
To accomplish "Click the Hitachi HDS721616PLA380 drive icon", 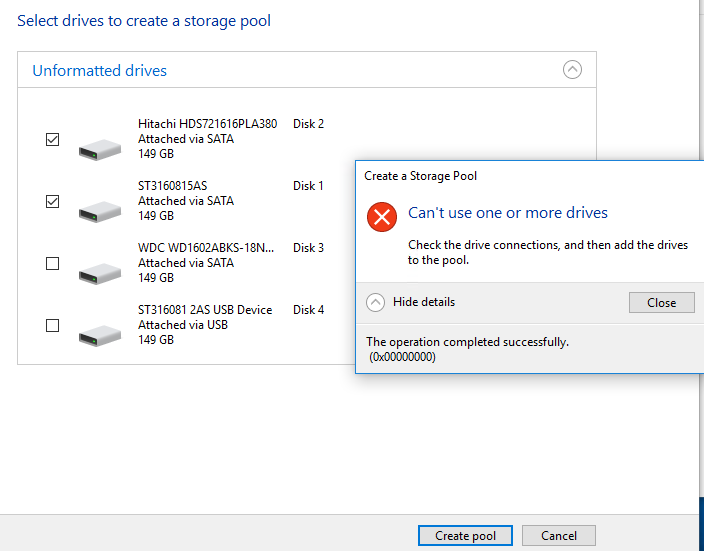I will pyautogui.click(x=100, y=150).
